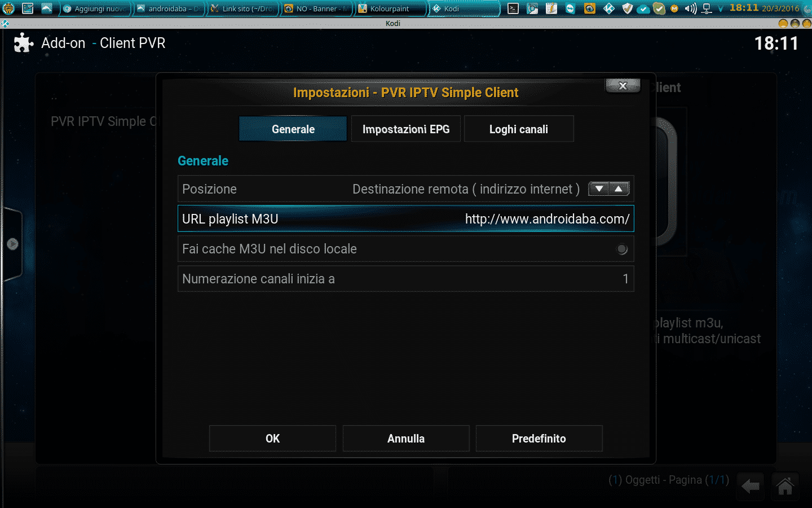Open the Kodi side menu handle
Image resolution: width=812 pixels, height=508 pixels.
12,244
